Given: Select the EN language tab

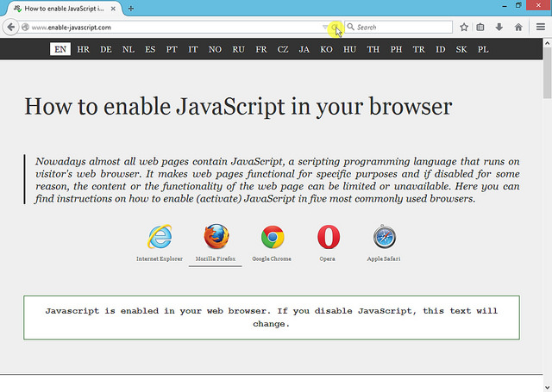Looking at the screenshot, I should pyautogui.click(x=60, y=49).
